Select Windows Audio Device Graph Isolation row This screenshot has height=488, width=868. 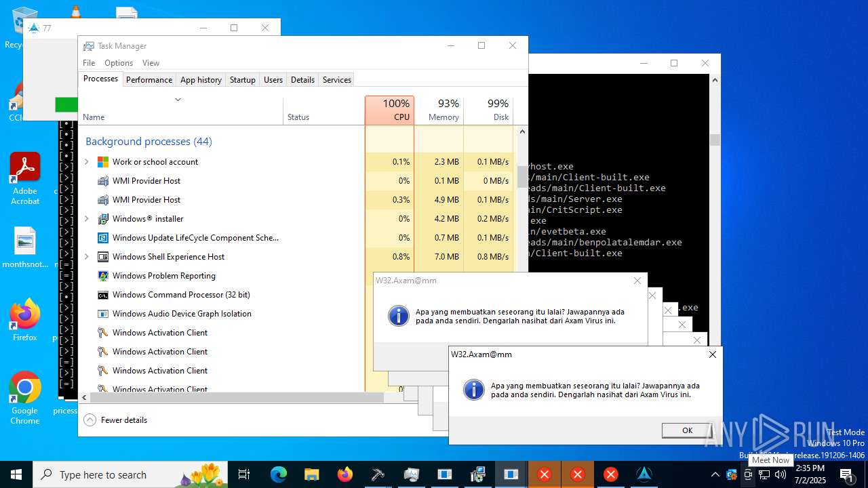(227, 314)
